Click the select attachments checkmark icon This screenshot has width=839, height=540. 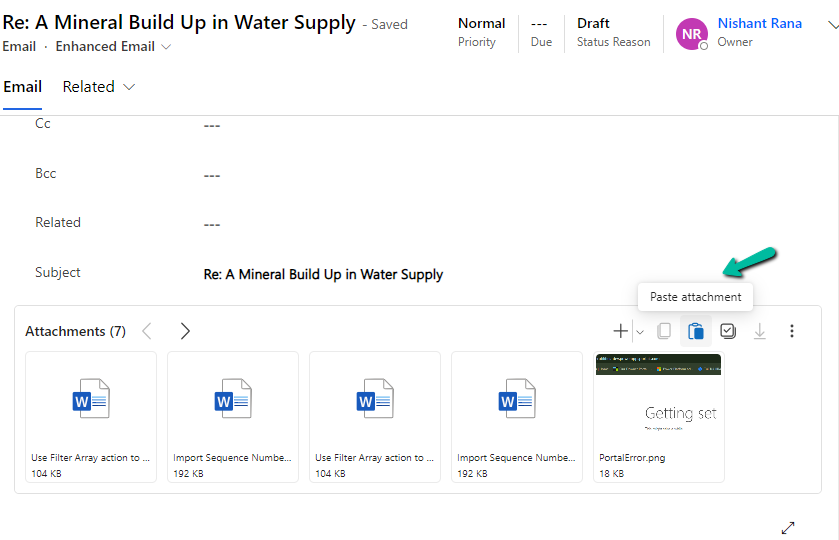click(728, 331)
